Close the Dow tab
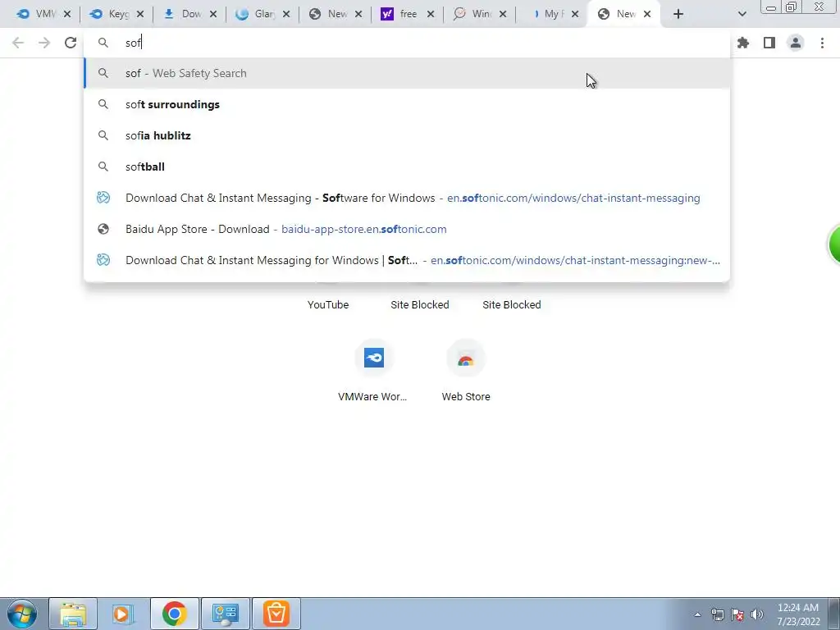 click(x=213, y=15)
